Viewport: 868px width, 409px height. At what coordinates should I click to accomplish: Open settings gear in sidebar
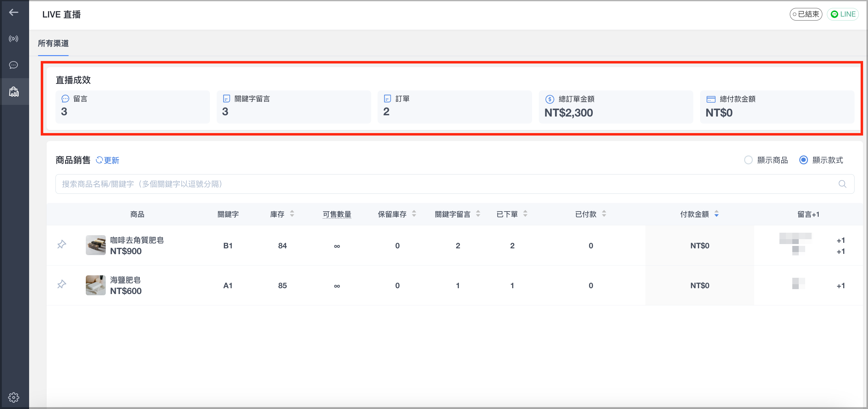[13, 397]
